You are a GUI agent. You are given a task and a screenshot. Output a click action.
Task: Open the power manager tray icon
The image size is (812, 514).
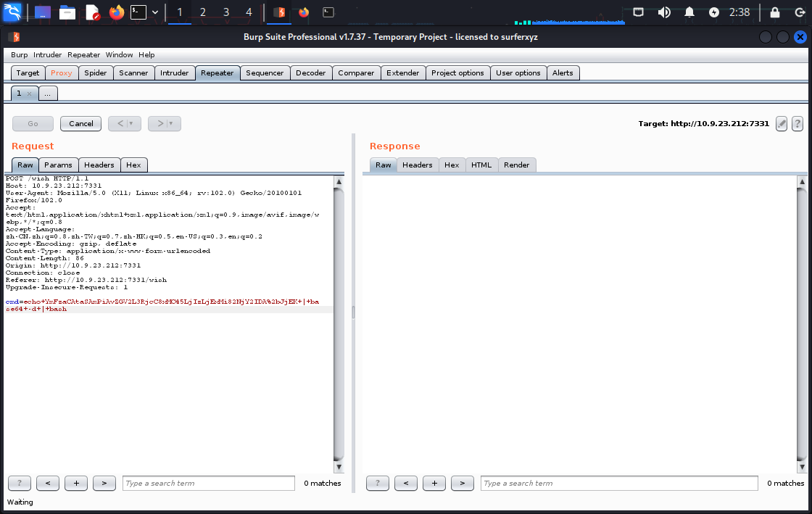[x=713, y=12]
